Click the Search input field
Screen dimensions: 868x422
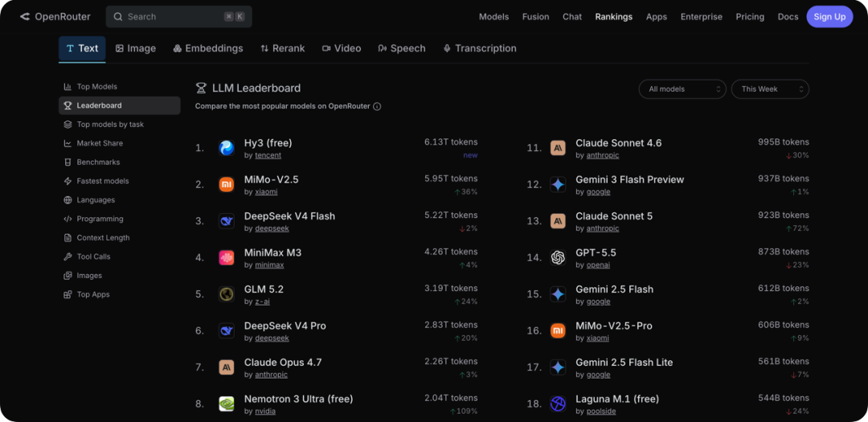(x=178, y=17)
